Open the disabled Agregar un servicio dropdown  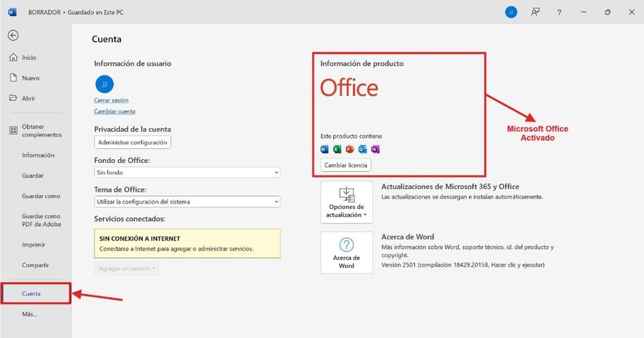tap(126, 269)
